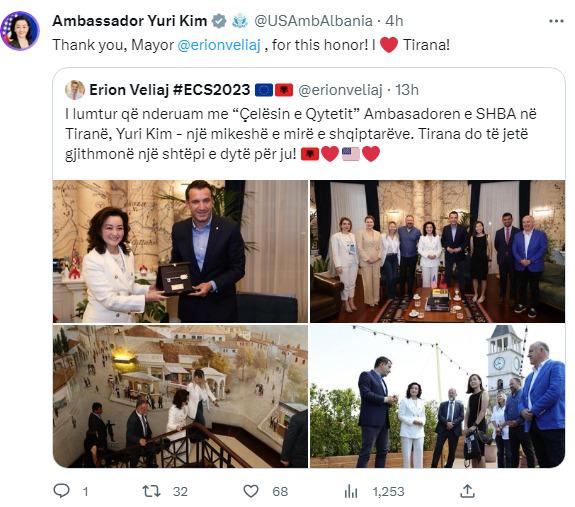Viewport: 575px width, 507px height.
Task: Open the reply comment icon
Action: pos(61,490)
